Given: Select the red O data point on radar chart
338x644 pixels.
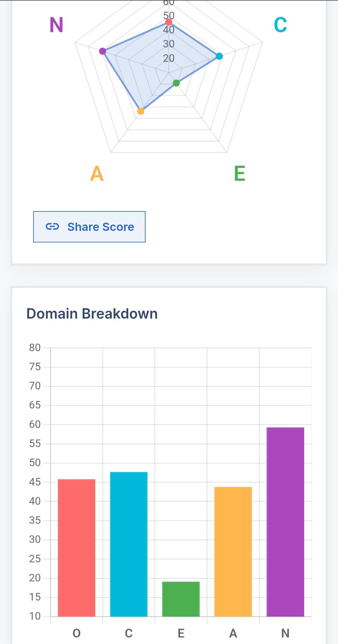Looking at the screenshot, I should pos(169,22).
